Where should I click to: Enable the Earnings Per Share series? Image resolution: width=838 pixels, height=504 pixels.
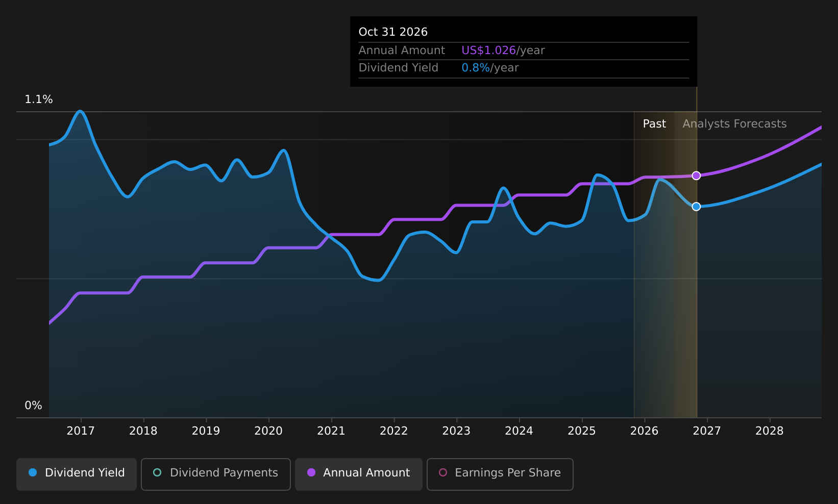pos(500,474)
